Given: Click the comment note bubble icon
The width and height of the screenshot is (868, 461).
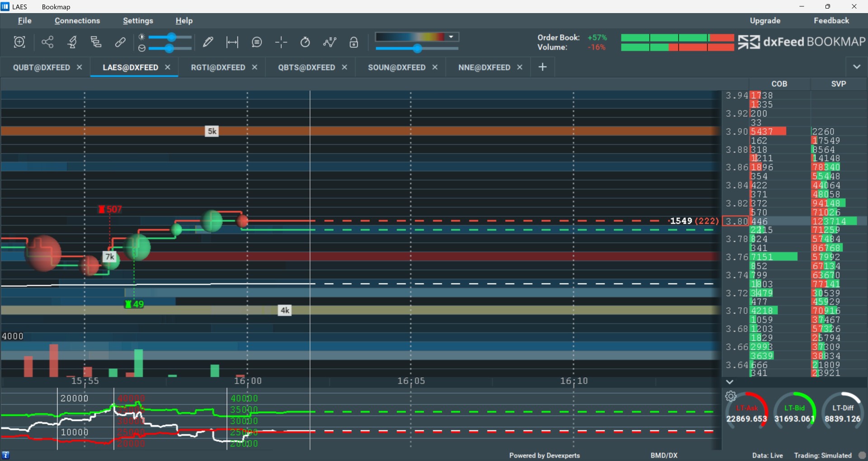Looking at the screenshot, I should tap(257, 42).
